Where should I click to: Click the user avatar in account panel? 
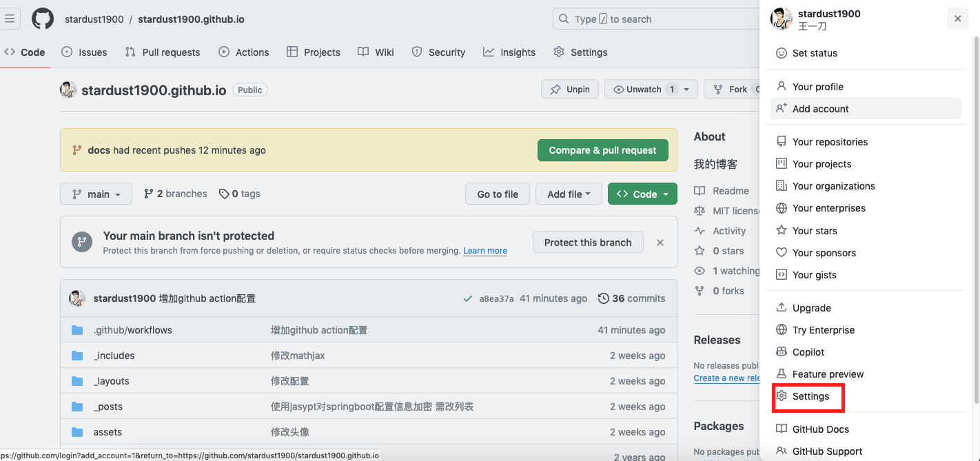click(782, 19)
